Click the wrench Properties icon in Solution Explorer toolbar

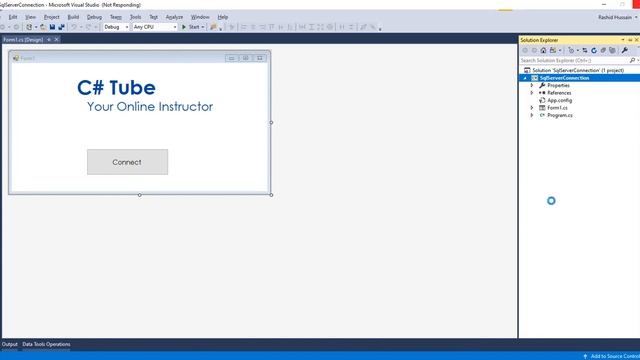[x=624, y=50]
